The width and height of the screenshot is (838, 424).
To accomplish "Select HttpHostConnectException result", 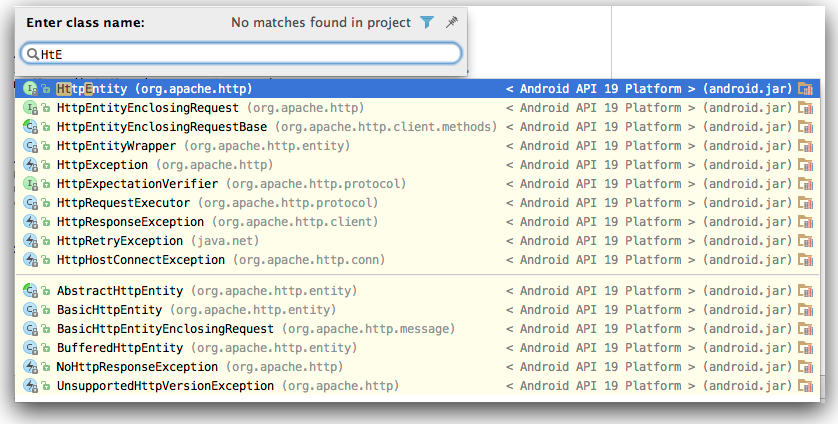I will [x=417, y=260].
